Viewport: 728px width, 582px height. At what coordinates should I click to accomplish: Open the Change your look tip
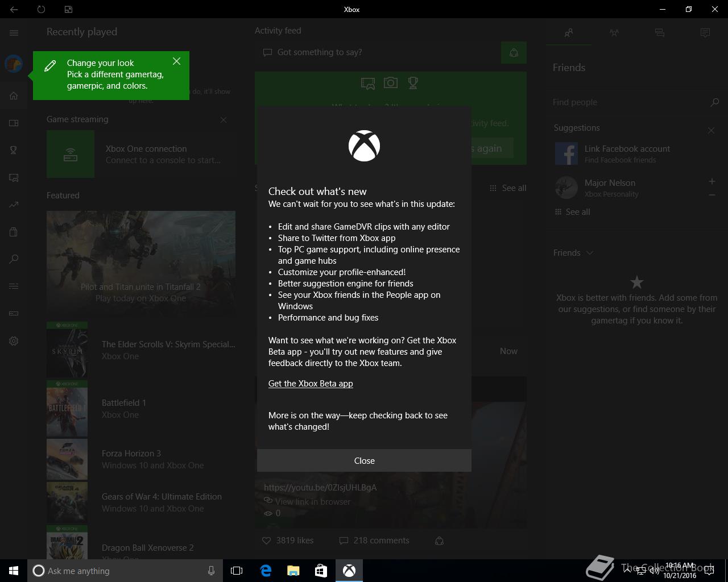tap(111, 76)
